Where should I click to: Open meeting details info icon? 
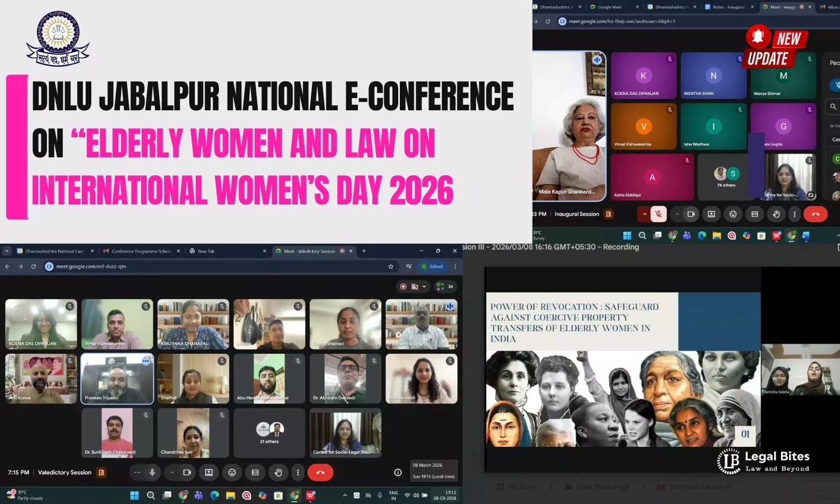tap(398, 473)
